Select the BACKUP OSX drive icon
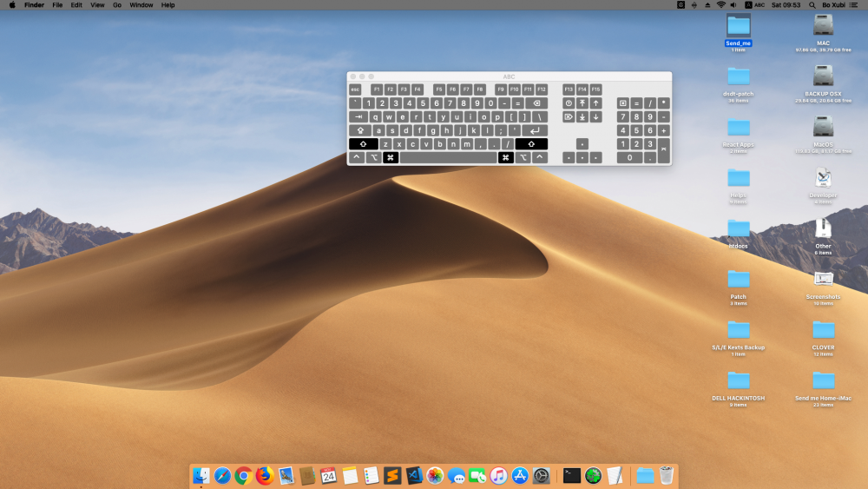Viewport: 868px width, 489px height. coord(823,76)
